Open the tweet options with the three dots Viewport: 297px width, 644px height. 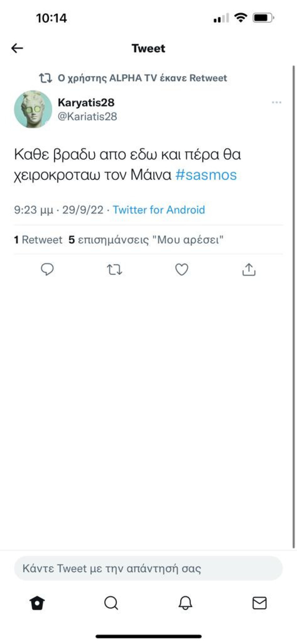click(277, 102)
